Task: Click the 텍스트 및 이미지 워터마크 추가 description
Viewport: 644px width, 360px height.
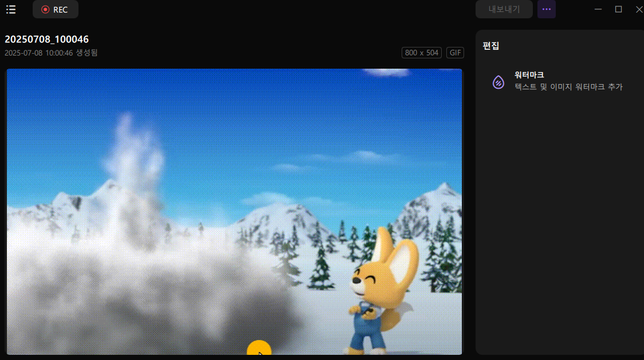Action: pos(568,87)
